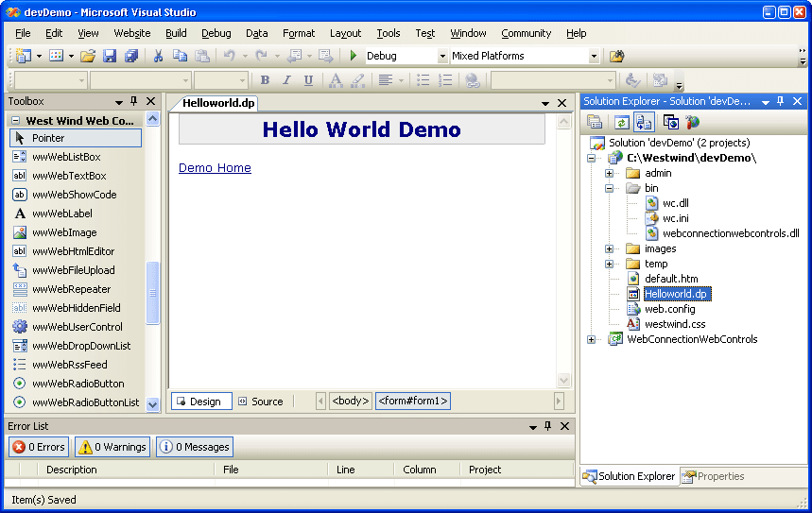Click the Copy Web Site icon
The image size is (812, 513).
(670, 122)
